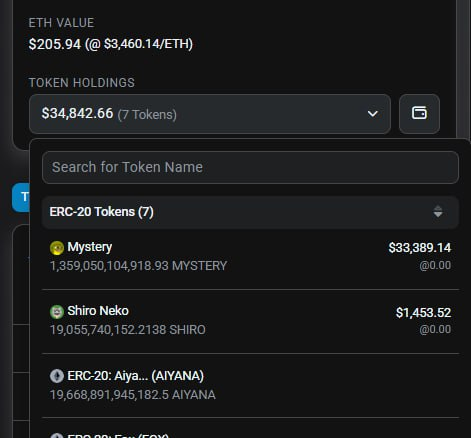This screenshot has width=471, height=438.
Task: Click the Shiro Neko token icon
Action: click(57, 312)
